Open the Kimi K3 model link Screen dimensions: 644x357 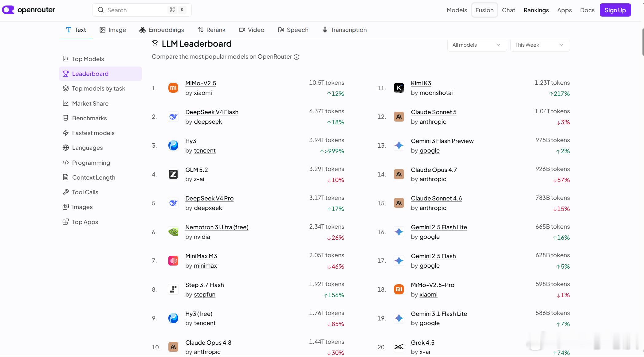421,83
